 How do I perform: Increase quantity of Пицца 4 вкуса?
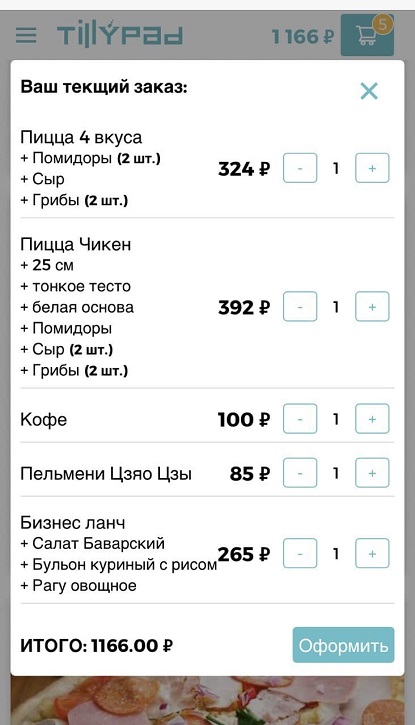pyautogui.click(x=372, y=168)
